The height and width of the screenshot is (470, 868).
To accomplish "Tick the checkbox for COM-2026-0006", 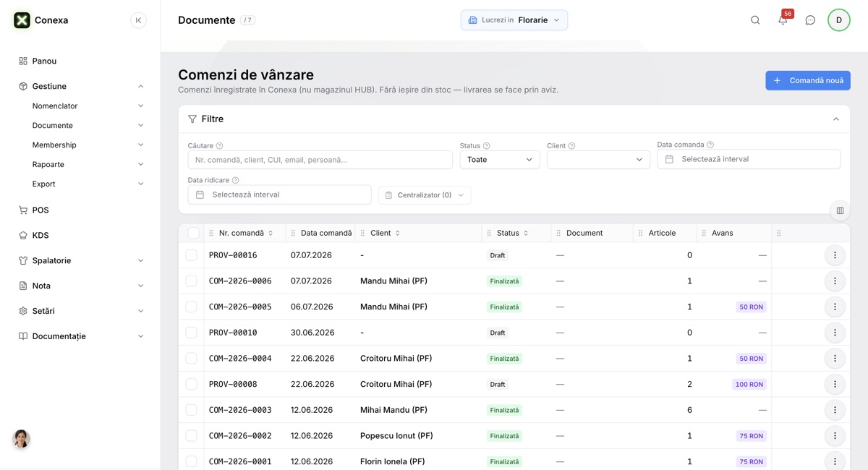I will click(191, 281).
